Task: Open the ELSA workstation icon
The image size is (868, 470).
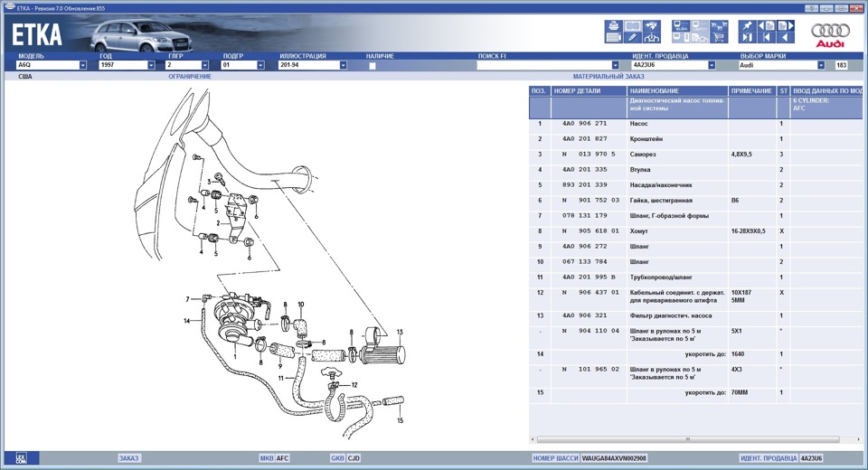Action: [x=681, y=26]
